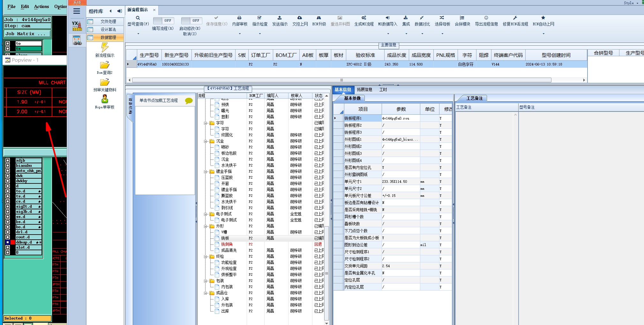Collapse the 外形 tree folder

(206, 226)
